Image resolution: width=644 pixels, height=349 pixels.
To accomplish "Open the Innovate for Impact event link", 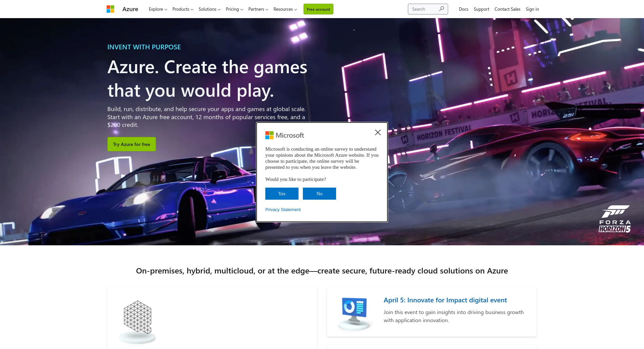I will 445,300.
